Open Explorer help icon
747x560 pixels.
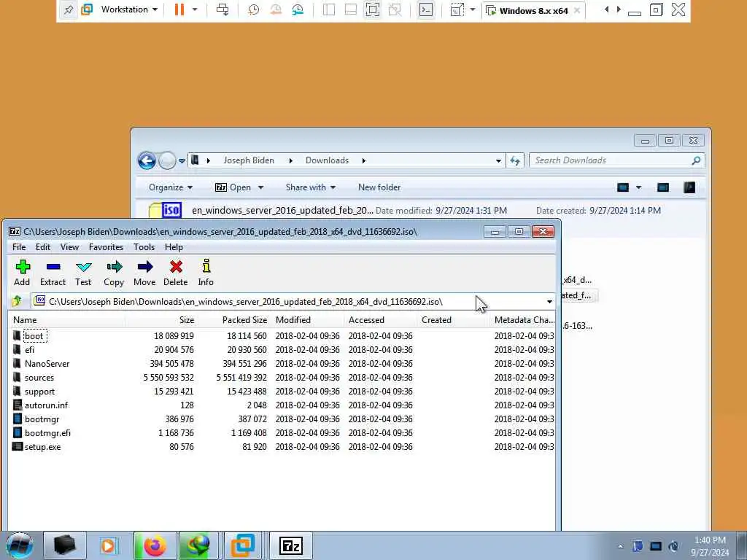tap(689, 187)
